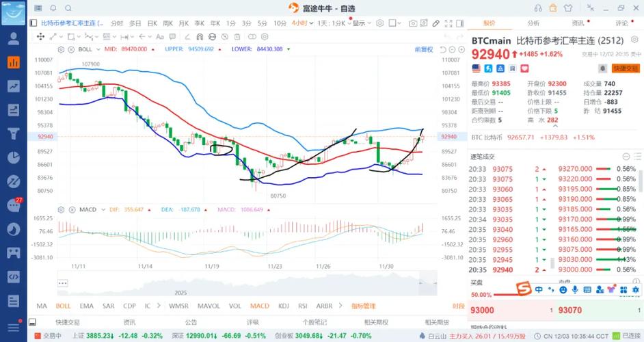Screen dimensions: 644x342
Task: Enter fullscreen chart mode
Action: point(448,23)
